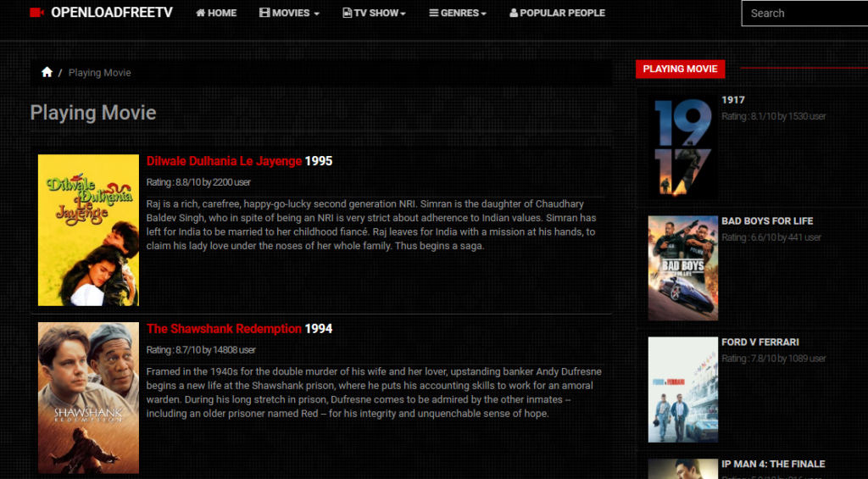
Task: Click the year 1995 next to Dilwale title
Action: tap(319, 161)
